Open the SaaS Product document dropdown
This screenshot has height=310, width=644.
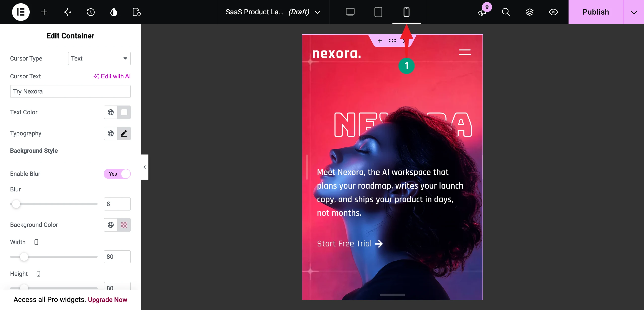[x=273, y=12]
